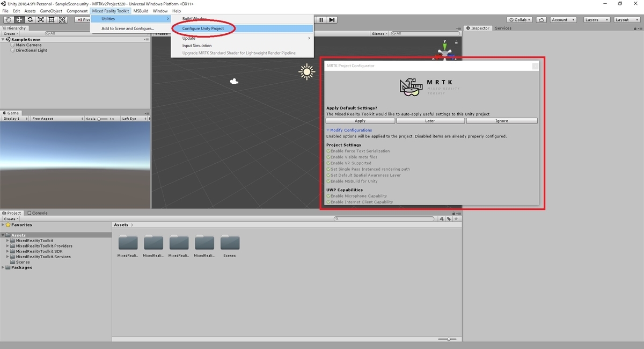Select the Scale tool in toolbar

(x=40, y=20)
